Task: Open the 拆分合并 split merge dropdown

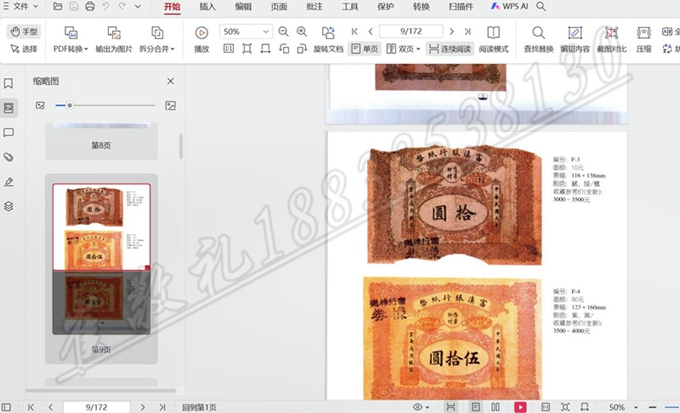Action: pos(157,39)
